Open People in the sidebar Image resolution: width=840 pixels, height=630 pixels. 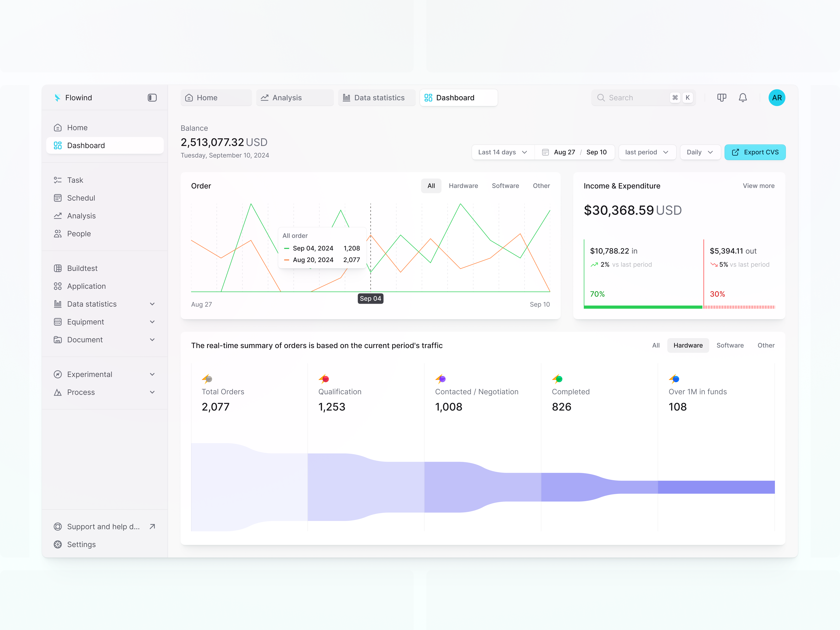tap(79, 234)
